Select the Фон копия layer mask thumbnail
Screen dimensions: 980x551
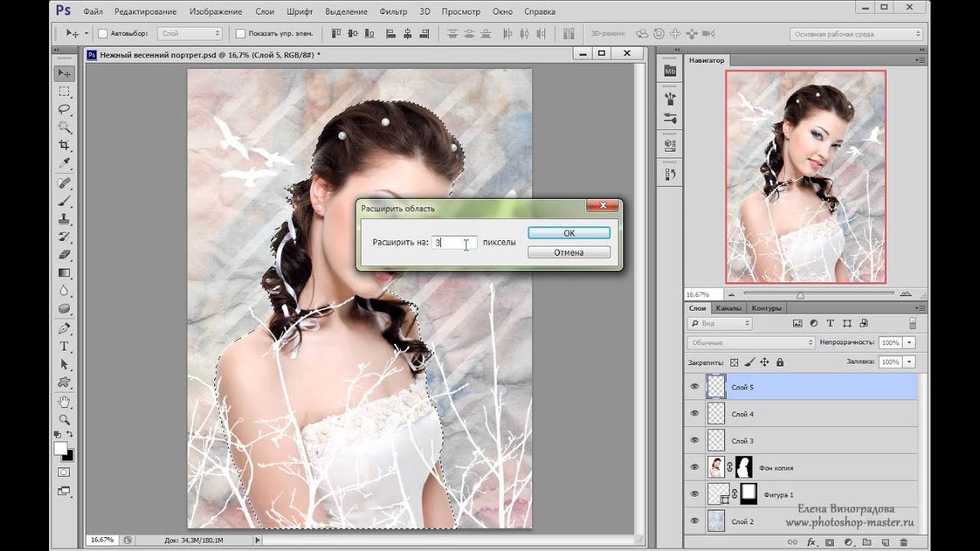pos(744,468)
